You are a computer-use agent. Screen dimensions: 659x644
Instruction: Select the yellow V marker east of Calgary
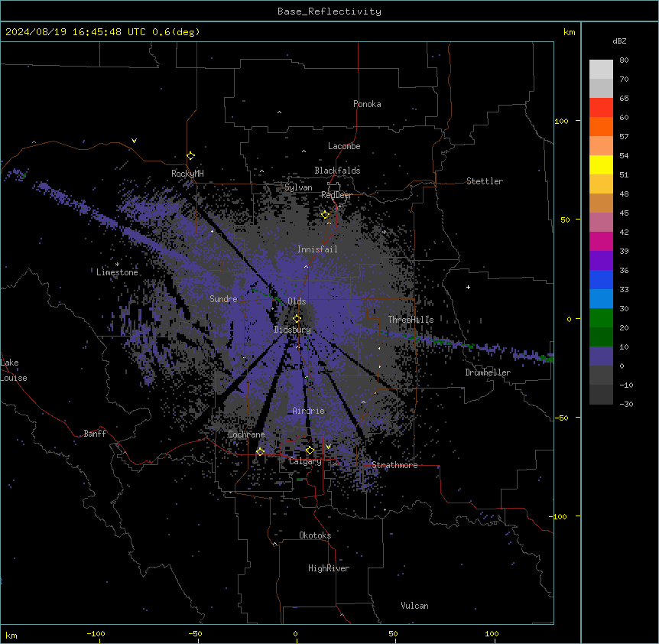coord(328,447)
